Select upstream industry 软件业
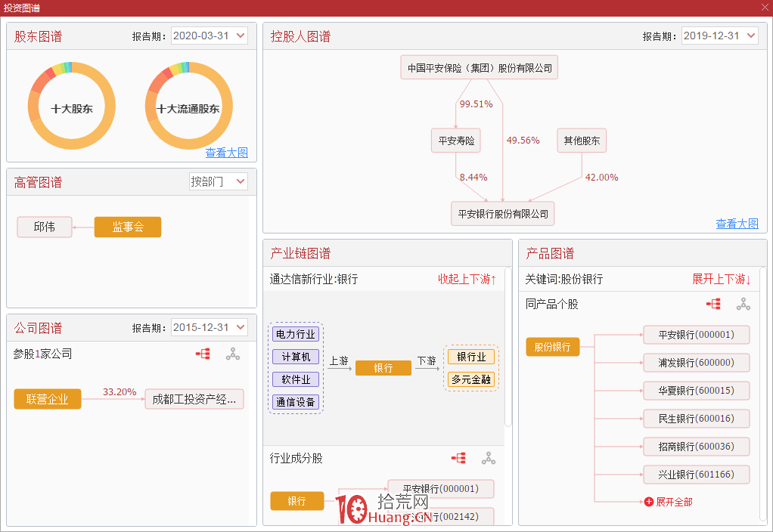 296,379
